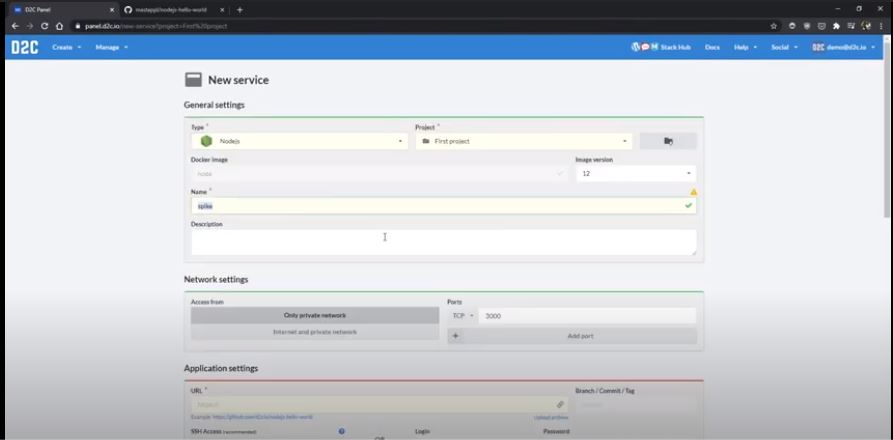Go to the browser home page
This screenshot has width=893, height=440.
(x=59, y=26)
